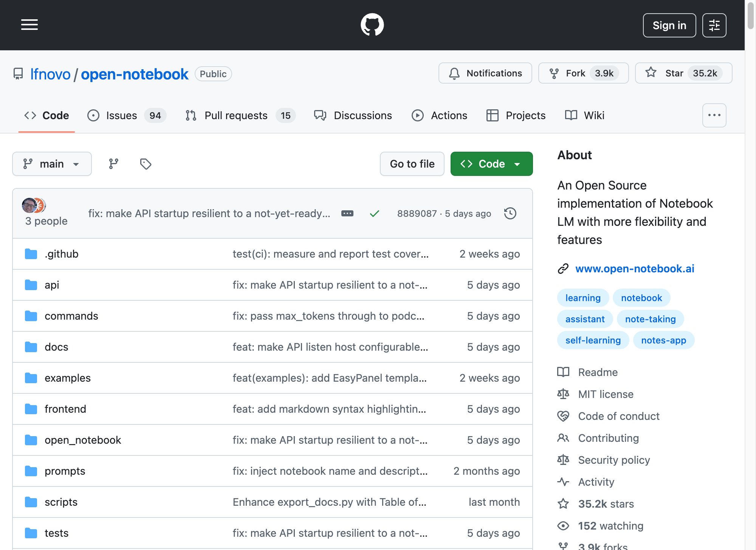Image resolution: width=756 pixels, height=550 pixels.
Task: Open commit 8889087 hash link
Action: tap(417, 213)
